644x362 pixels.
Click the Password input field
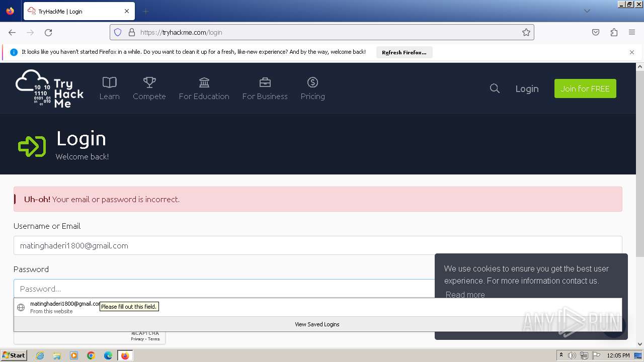(x=224, y=289)
